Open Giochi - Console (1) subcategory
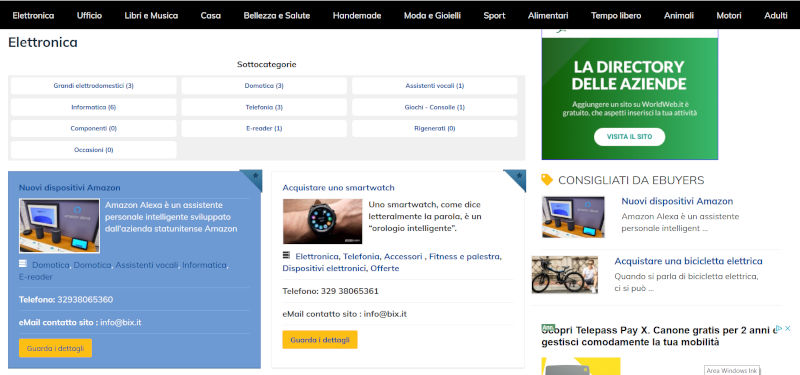This screenshot has height=375, width=800. pos(434,107)
